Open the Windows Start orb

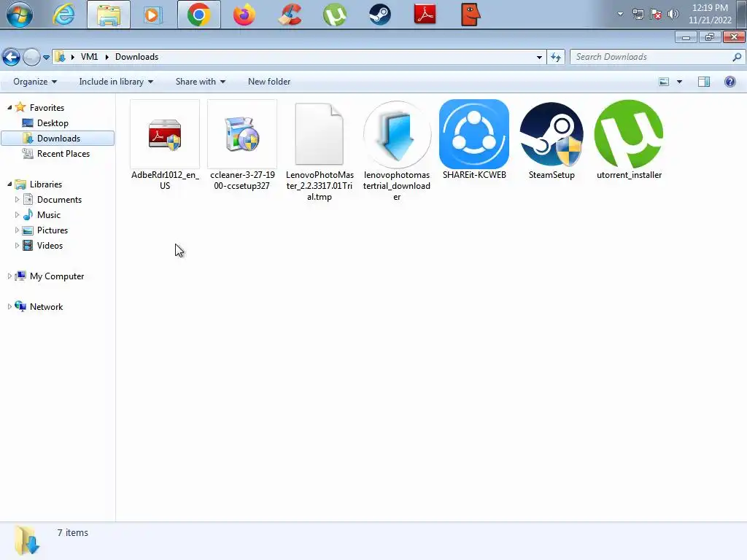pyautogui.click(x=19, y=15)
